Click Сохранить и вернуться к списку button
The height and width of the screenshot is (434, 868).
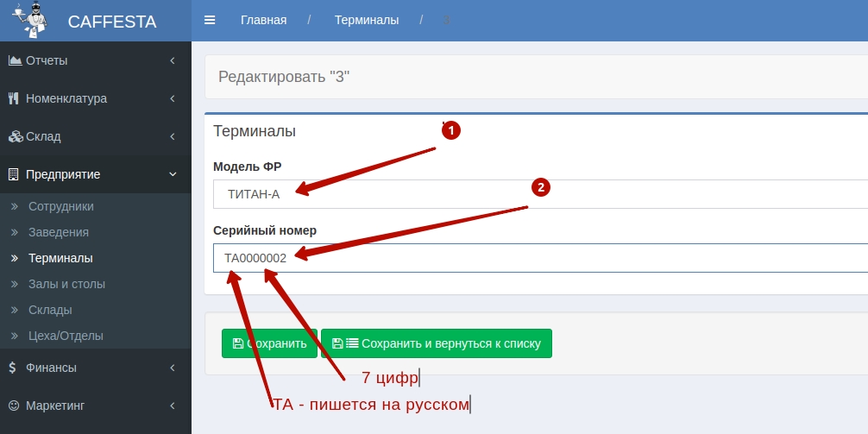click(x=437, y=343)
